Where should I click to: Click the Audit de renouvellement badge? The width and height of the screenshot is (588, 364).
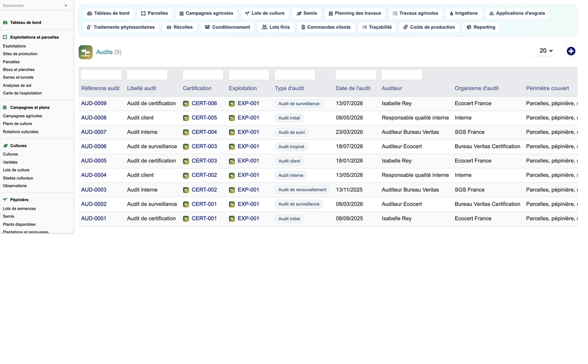click(x=302, y=190)
